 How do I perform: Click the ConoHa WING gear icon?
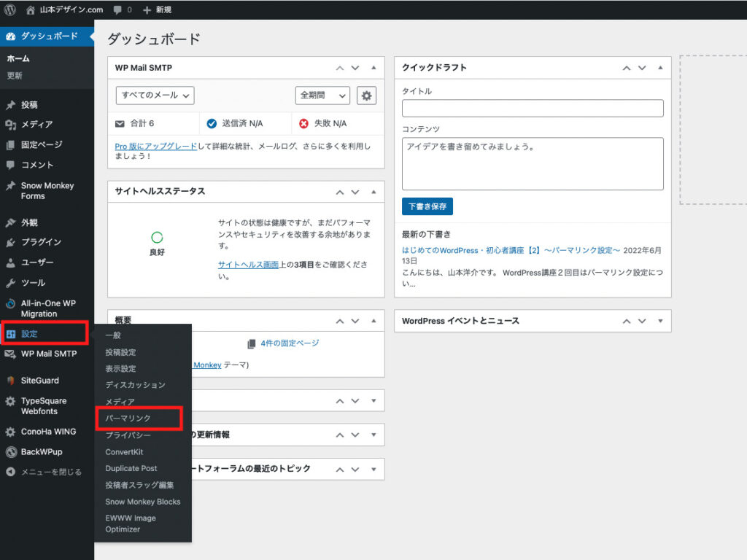coord(10,432)
